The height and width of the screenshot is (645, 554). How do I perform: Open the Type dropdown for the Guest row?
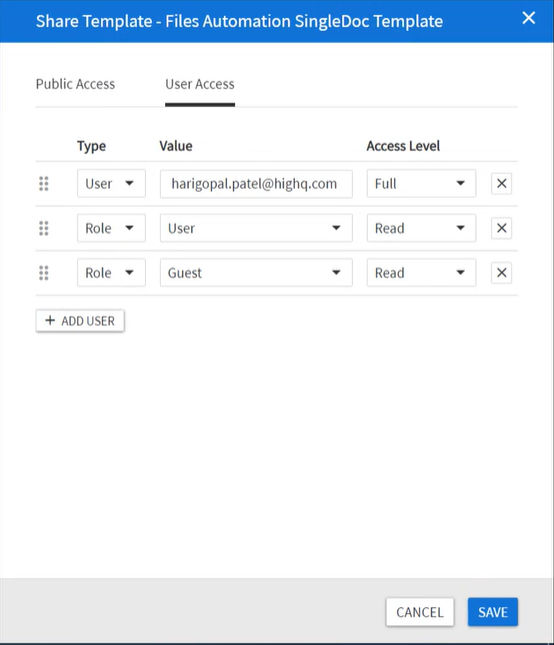click(x=111, y=272)
